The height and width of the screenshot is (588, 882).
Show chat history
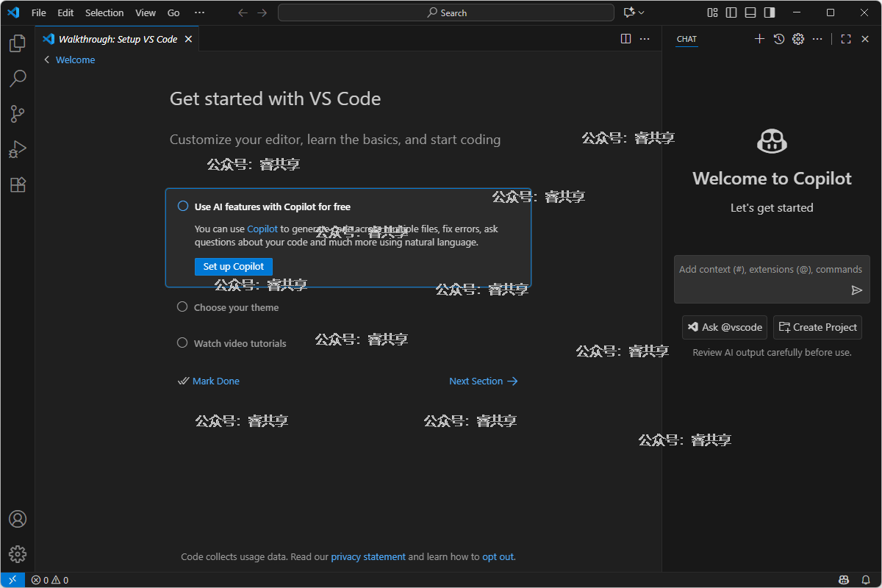coord(779,39)
